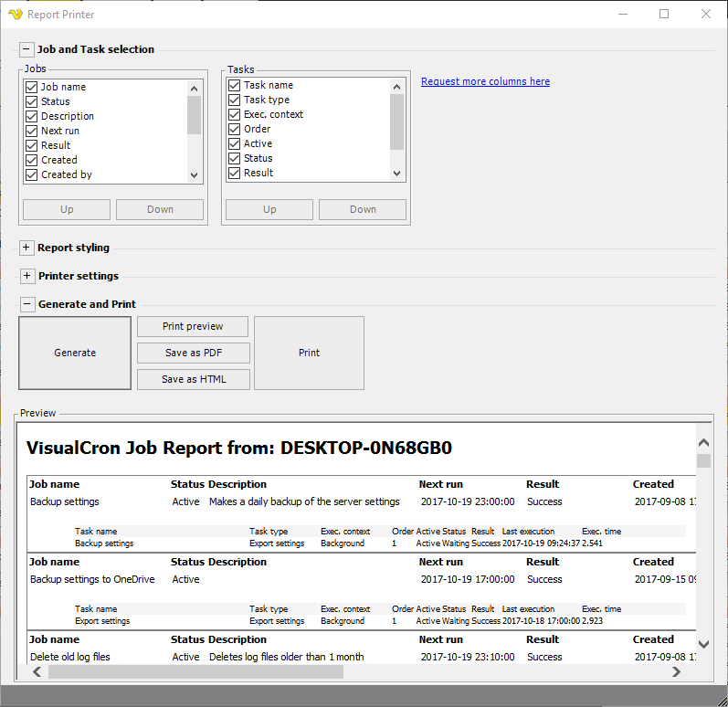
Task: Toggle the Order checkbox in Tasks
Action: 235,129
